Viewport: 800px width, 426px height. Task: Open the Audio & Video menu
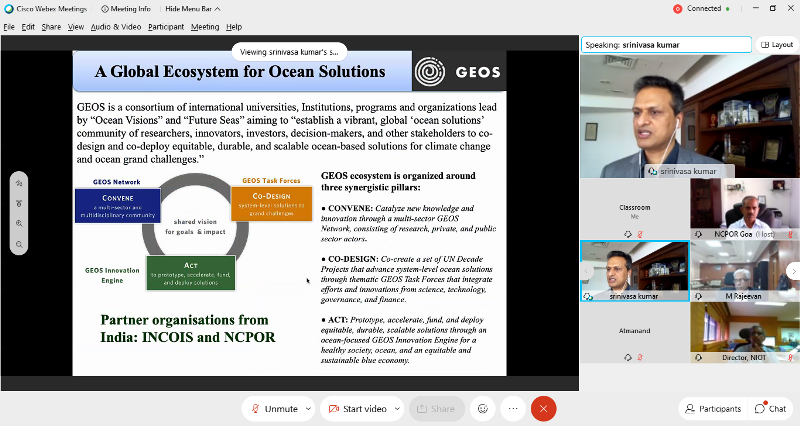tap(116, 27)
